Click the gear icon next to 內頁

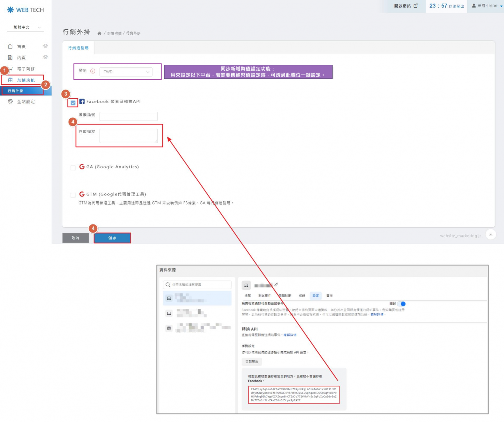coord(45,57)
